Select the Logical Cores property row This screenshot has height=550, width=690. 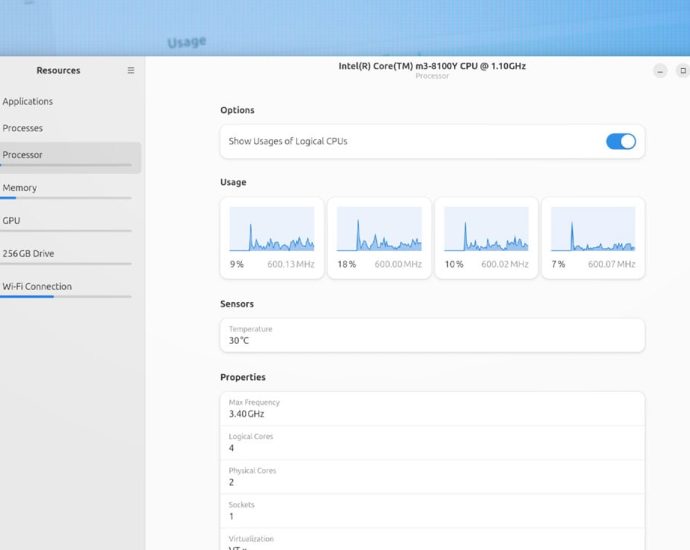[x=432, y=442]
